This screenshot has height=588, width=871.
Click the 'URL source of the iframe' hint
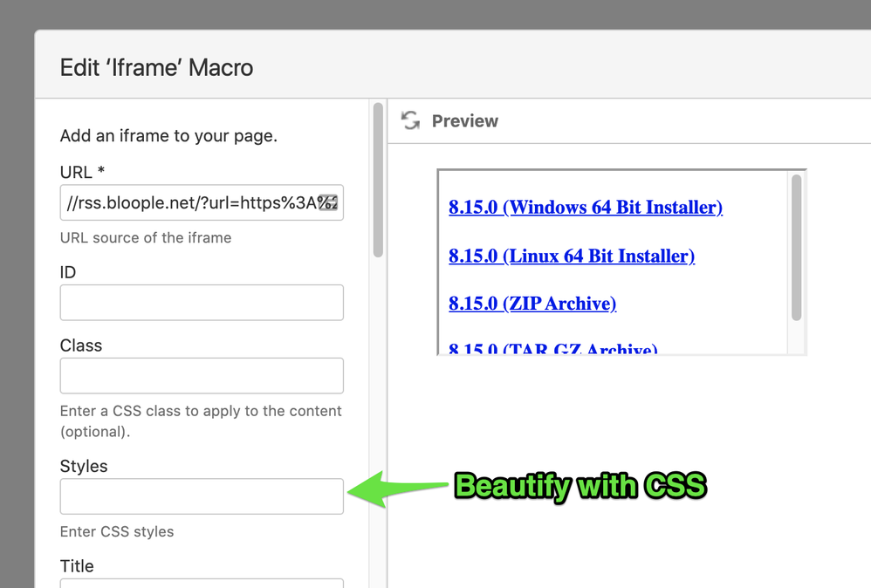tap(146, 237)
